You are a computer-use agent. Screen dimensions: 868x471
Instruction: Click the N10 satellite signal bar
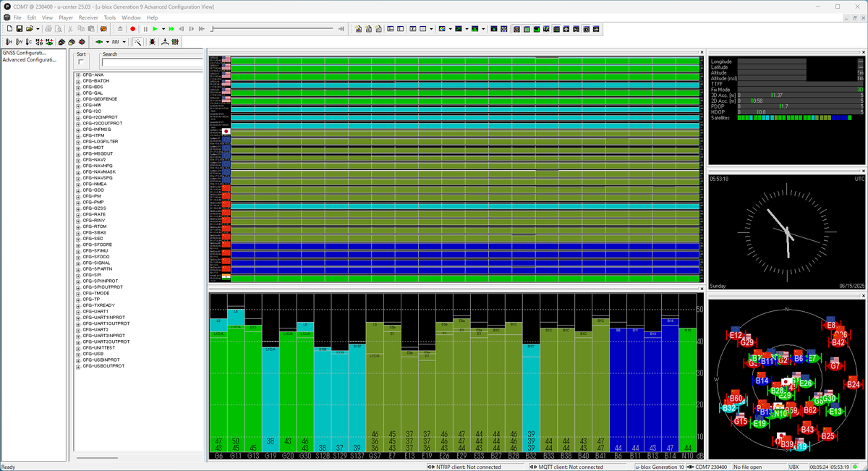click(x=687, y=389)
